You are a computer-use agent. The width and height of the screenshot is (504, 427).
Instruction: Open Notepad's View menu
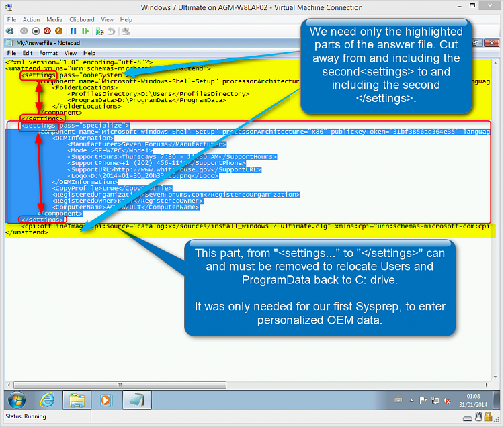pos(71,53)
